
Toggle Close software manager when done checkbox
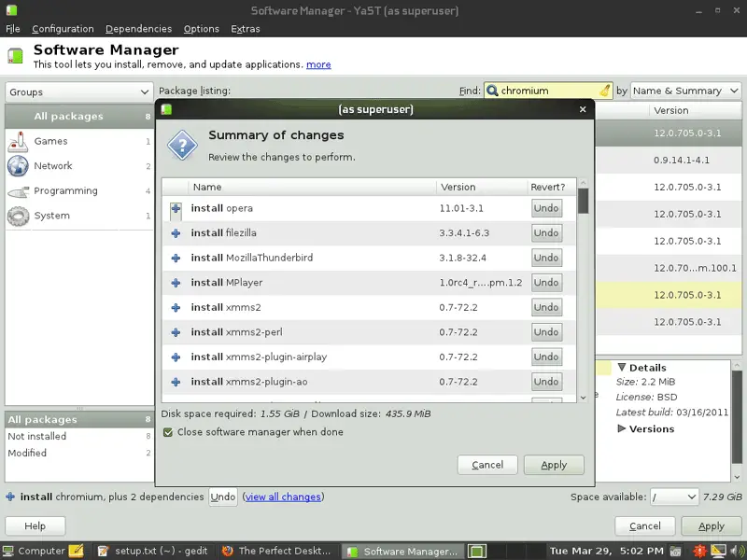click(168, 432)
